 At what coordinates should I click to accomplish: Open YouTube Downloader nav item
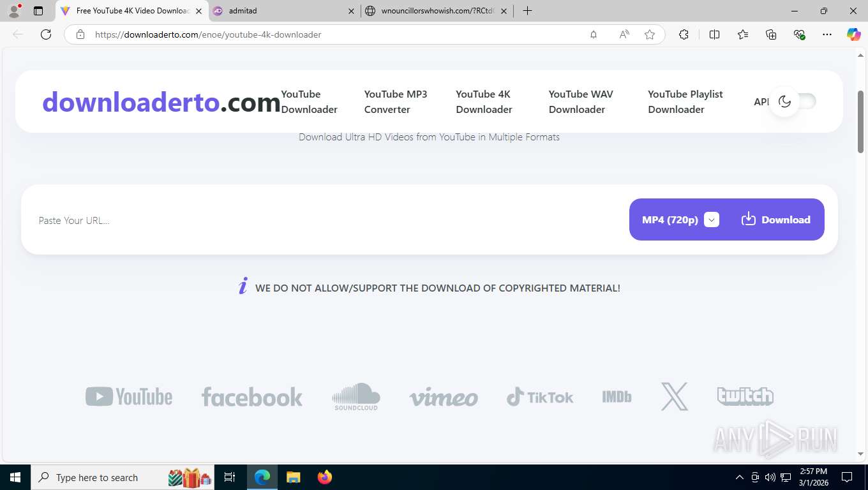tap(310, 101)
